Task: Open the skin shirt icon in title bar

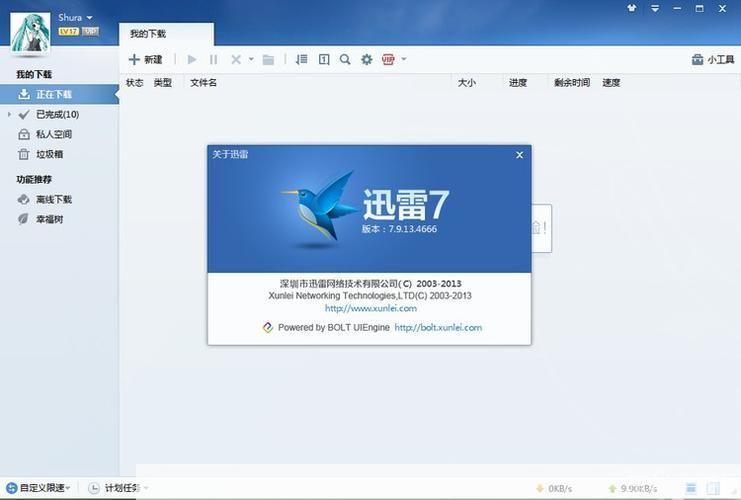Action: [x=632, y=8]
